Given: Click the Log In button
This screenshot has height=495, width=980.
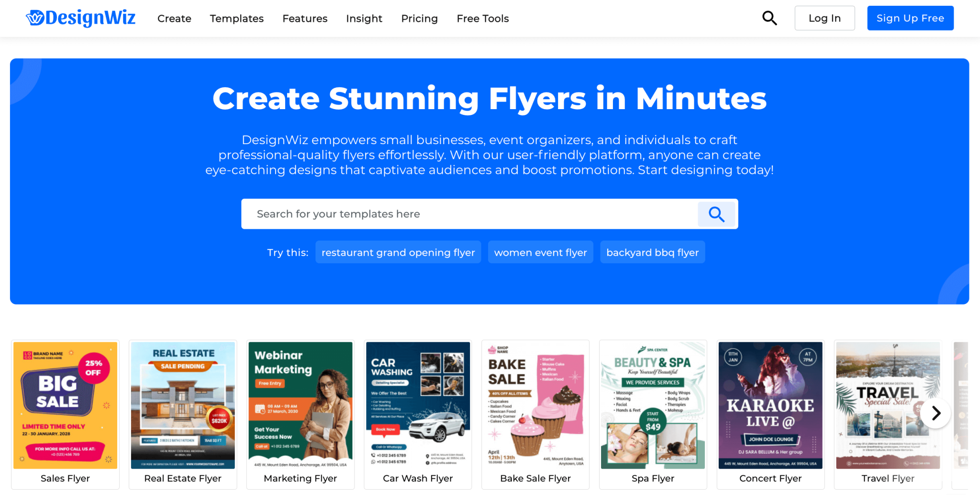Looking at the screenshot, I should pyautogui.click(x=824, y=18).
